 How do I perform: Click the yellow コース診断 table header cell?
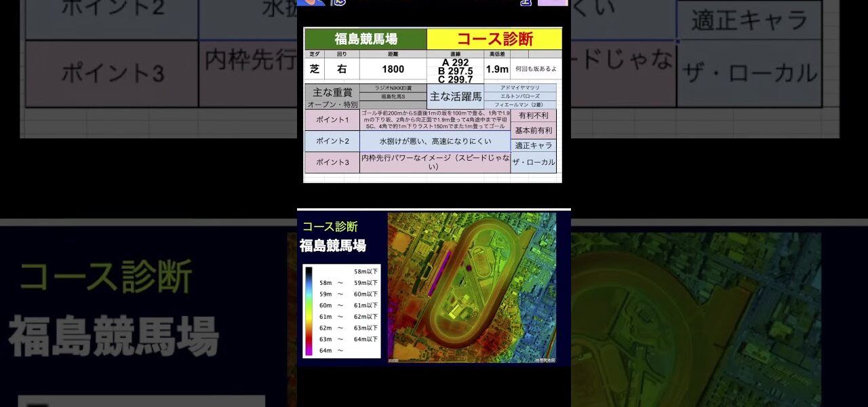(494, 39)
